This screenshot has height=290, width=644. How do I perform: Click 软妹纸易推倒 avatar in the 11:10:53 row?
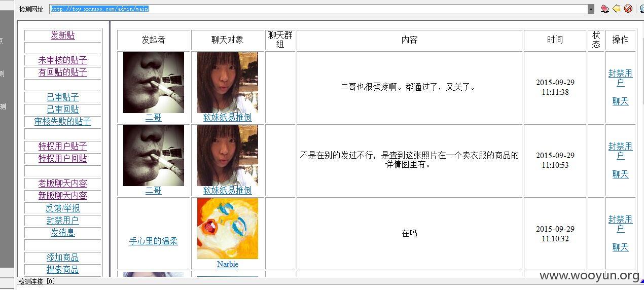pyautogui.click(x=228, y=156)
